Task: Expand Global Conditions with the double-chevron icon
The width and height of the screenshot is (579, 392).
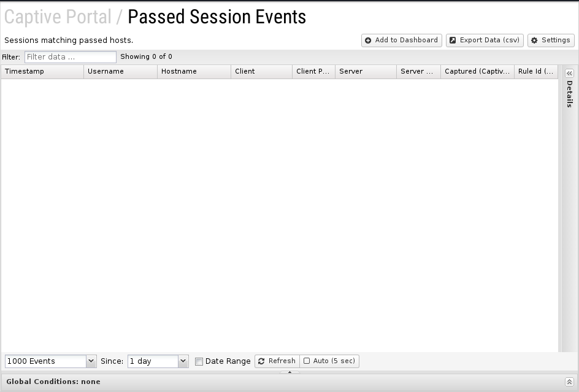Action: (569, 382)
